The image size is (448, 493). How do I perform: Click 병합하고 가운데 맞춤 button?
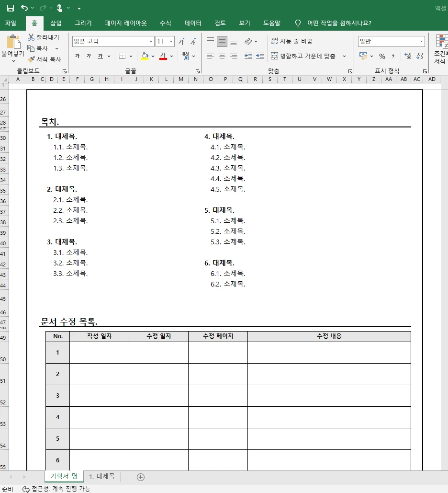pos(303,56)
